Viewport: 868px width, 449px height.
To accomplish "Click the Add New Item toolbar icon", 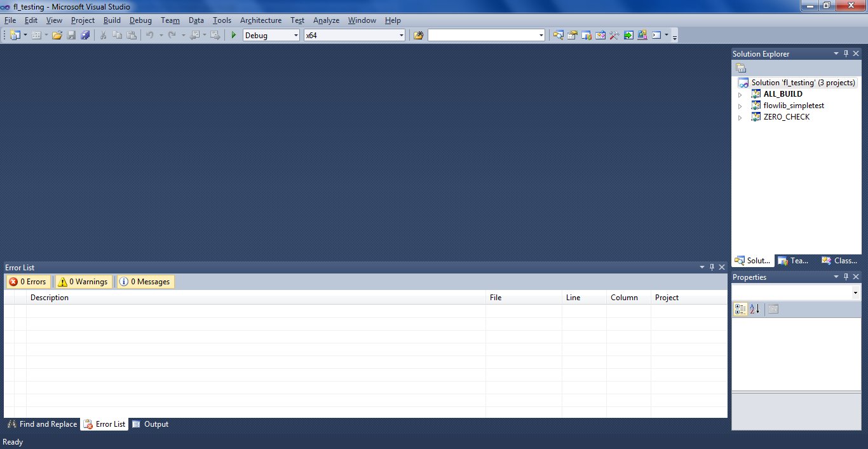I will [36, 35].
